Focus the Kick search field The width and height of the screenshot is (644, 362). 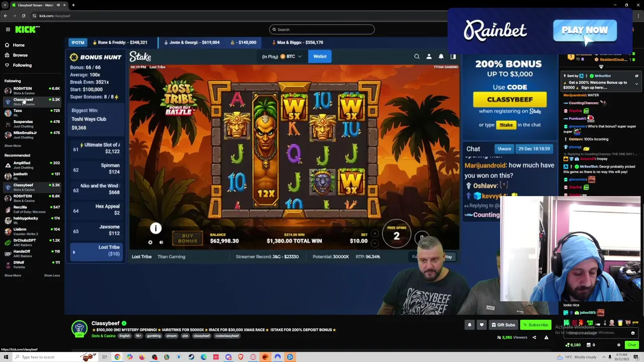(322, 30)
